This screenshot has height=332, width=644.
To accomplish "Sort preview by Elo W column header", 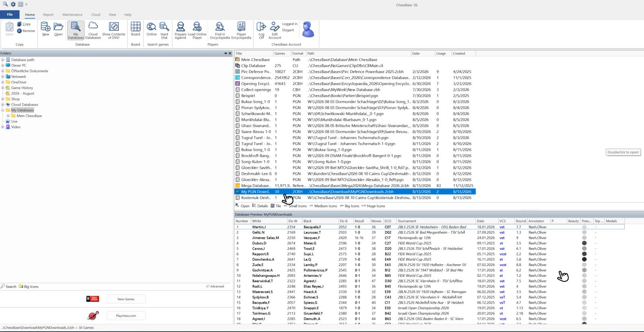I will [295, 221].
